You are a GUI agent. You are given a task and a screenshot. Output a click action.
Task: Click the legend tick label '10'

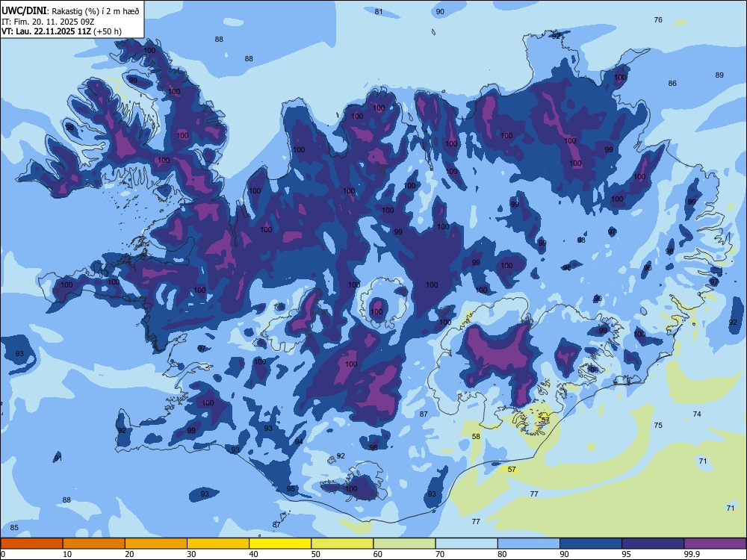point(67,554)
